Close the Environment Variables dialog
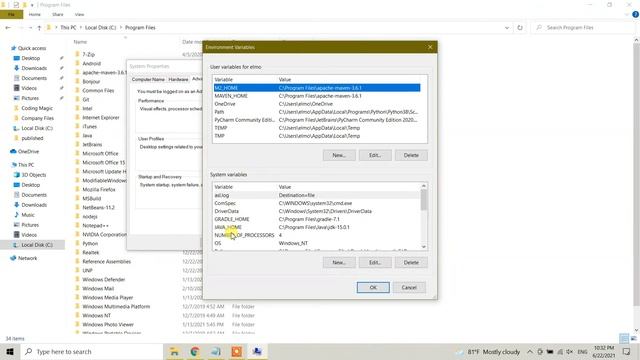The image size is (640, 360). (x=430, y=47)
